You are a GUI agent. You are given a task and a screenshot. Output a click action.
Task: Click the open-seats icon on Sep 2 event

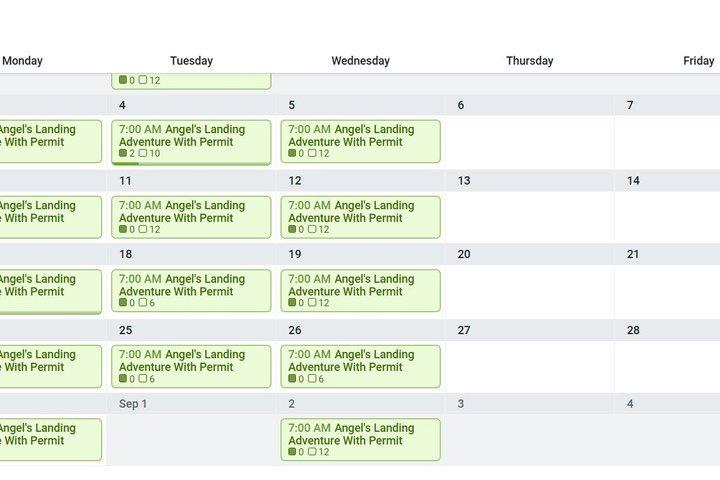[x=312, y=452]
